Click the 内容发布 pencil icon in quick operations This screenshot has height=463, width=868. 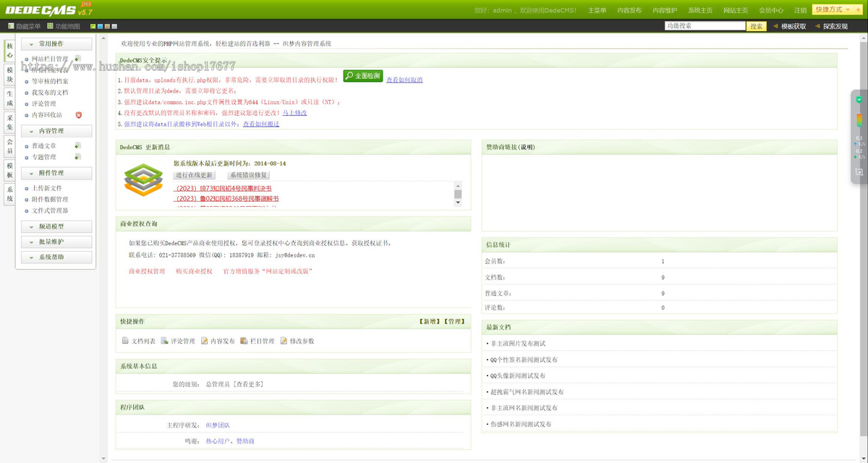pyautogui.click(x=205, y=341)
